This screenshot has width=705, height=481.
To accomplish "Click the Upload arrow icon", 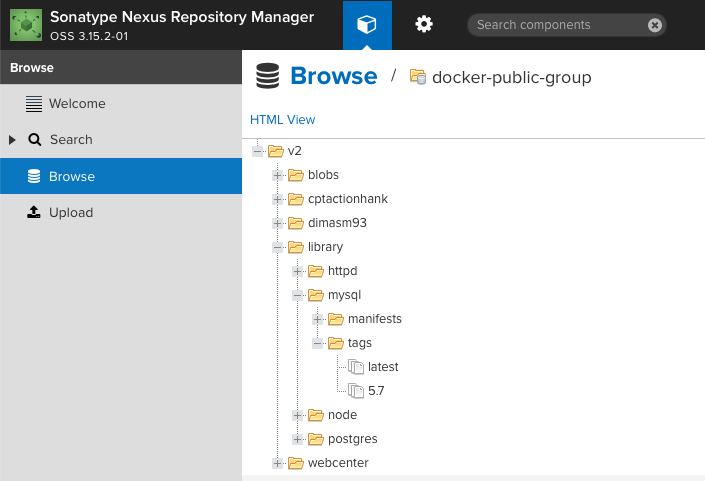I will (x=34, y=212).
